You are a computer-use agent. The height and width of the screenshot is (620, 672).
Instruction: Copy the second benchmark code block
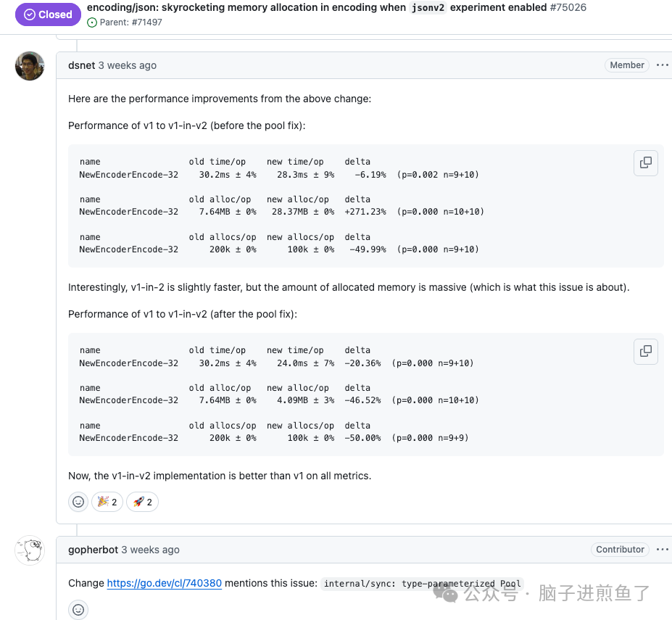645,352
